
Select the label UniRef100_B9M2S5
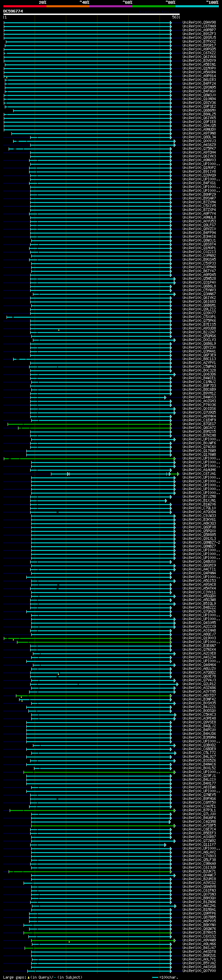pos(199,431)
